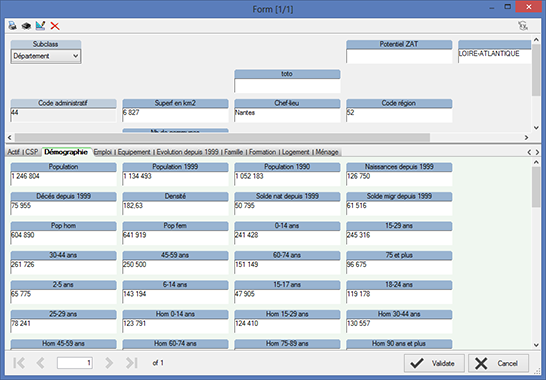Click the Population 1999 field
Image resolution: width=546 pixels, height=380 pixels.
click(176, 179)
